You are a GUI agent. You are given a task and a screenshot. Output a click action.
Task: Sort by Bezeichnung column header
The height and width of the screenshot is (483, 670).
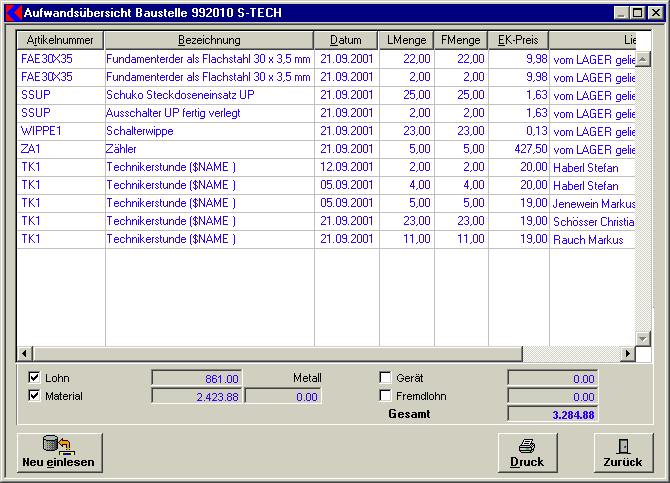coord(209,39)
